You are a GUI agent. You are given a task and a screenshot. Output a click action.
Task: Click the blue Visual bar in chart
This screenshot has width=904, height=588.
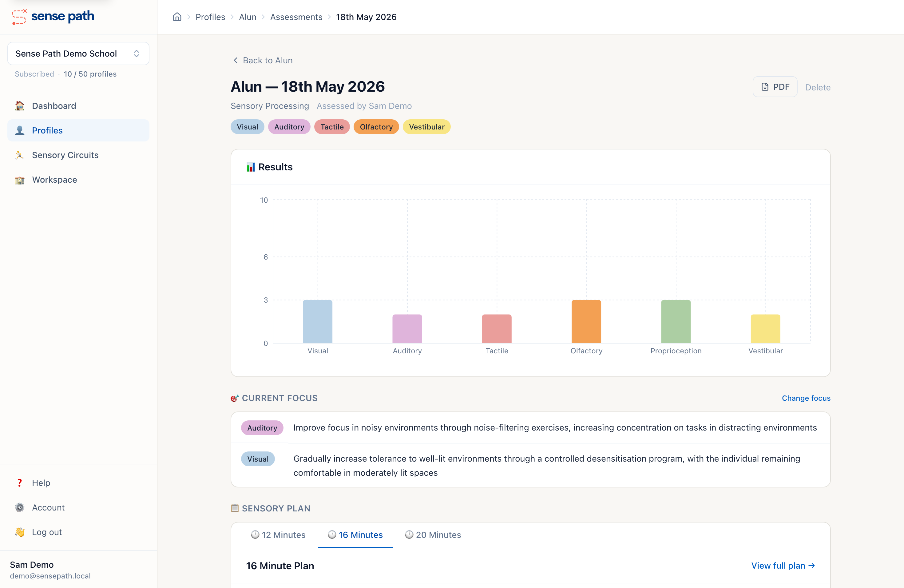click(x=318, y=322)
